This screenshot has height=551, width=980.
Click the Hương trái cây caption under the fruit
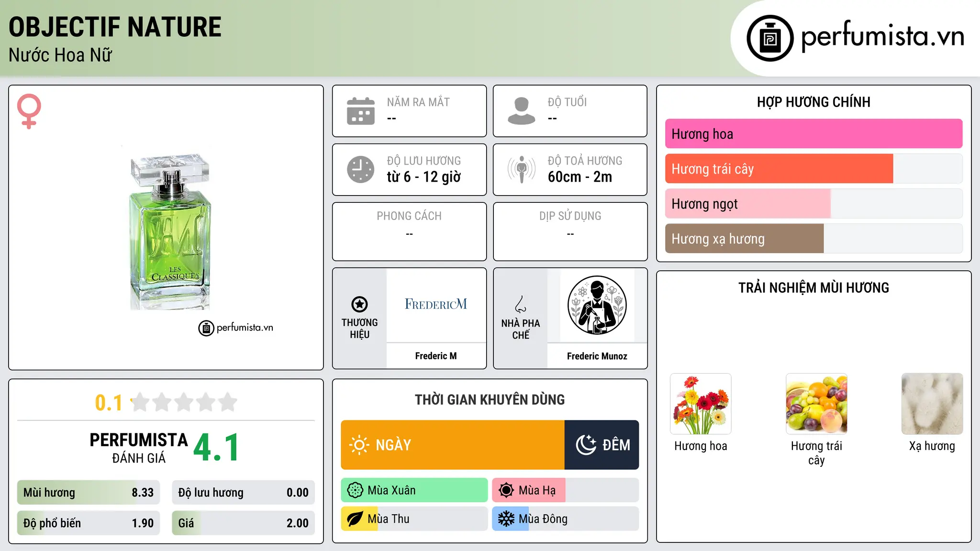pyautogui.click(x=816, y=453)
